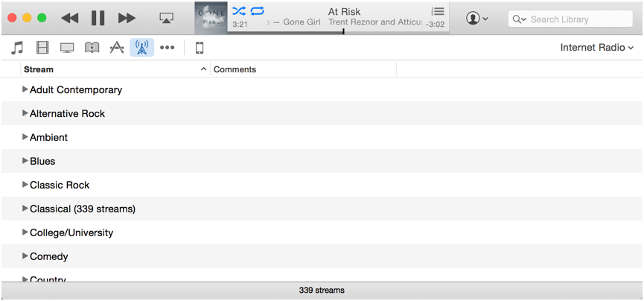Show more media types via ellipsis icon
644x301 pixels.
click(168, 48)
